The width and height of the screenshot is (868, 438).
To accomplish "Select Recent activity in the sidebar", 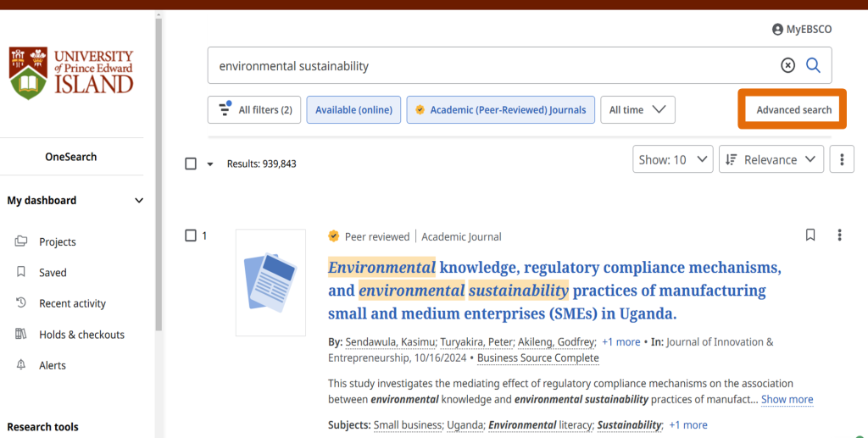I will click(x=72, y=303).
